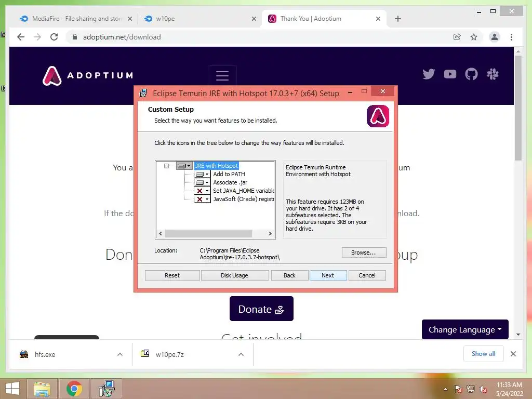Click Action Center flag tray icon
The width and height of the screenshot is (532, 399).
point(458,389)
